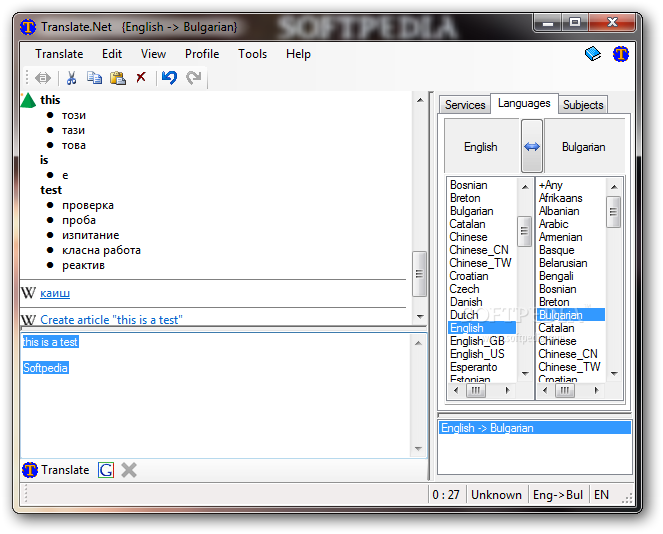
Task: Switch to the Services tab
Action: pyautogui.click(x=465, y=104)
